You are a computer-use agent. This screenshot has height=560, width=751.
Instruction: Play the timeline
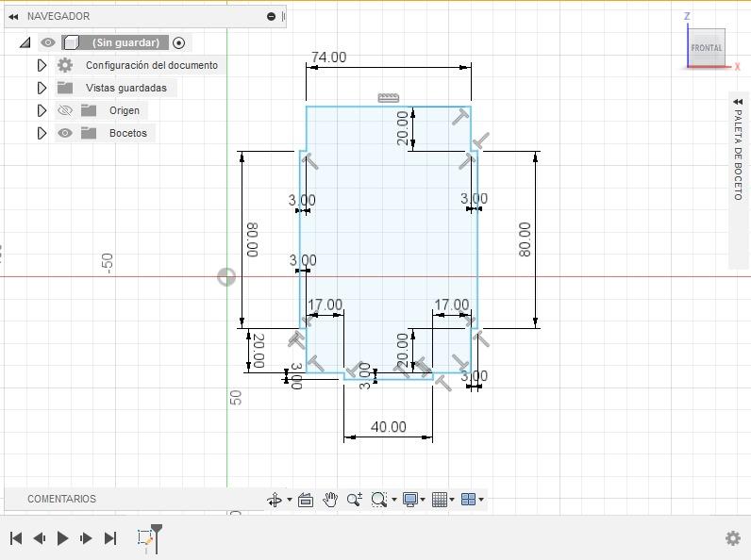pos(62,538)
